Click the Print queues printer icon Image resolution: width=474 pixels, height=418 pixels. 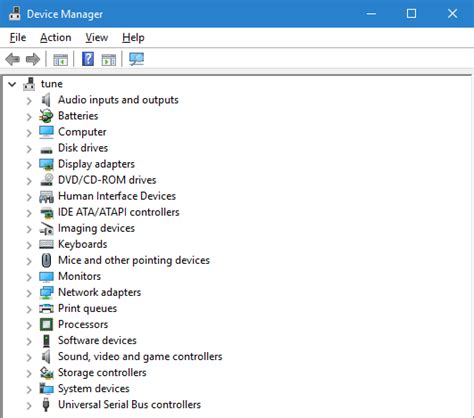[46, 308]
